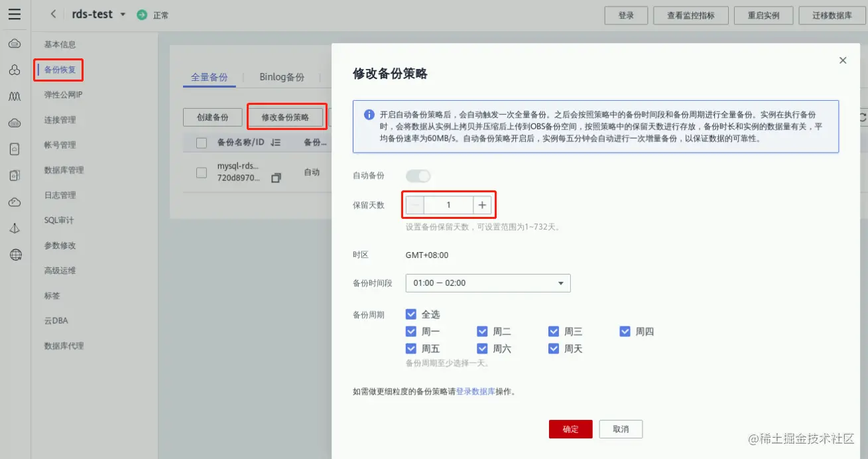868x459 pixels.
Task: Click the green status icon next to 正常
Action: pos(142,15)
